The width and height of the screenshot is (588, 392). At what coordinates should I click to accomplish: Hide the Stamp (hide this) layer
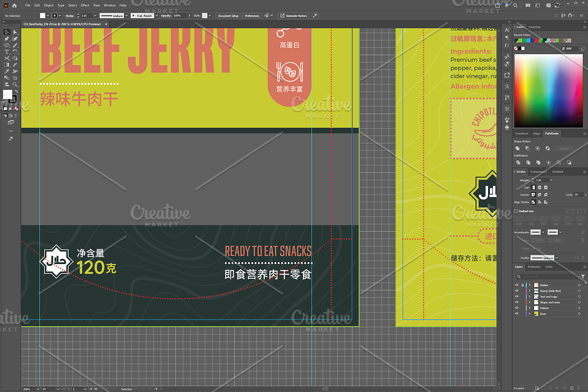[x=516, y=291]
